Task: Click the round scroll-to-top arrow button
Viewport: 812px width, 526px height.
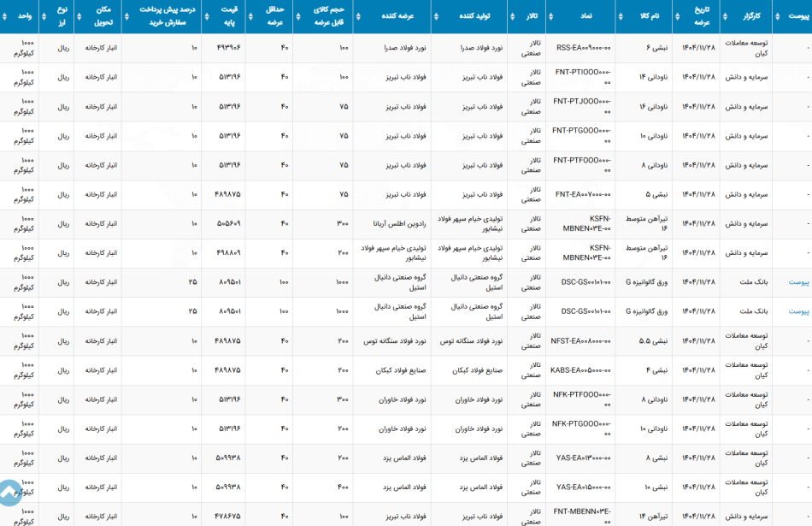Action: point(9,493)
